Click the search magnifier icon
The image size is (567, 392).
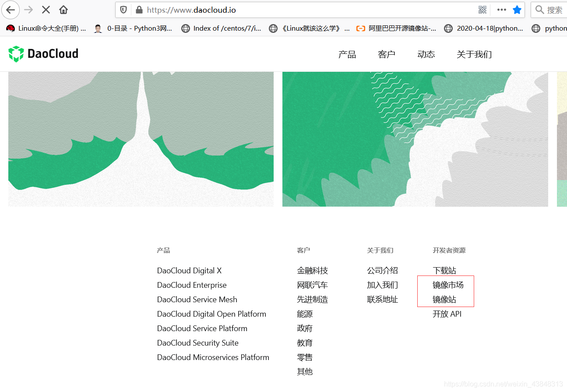540,10
